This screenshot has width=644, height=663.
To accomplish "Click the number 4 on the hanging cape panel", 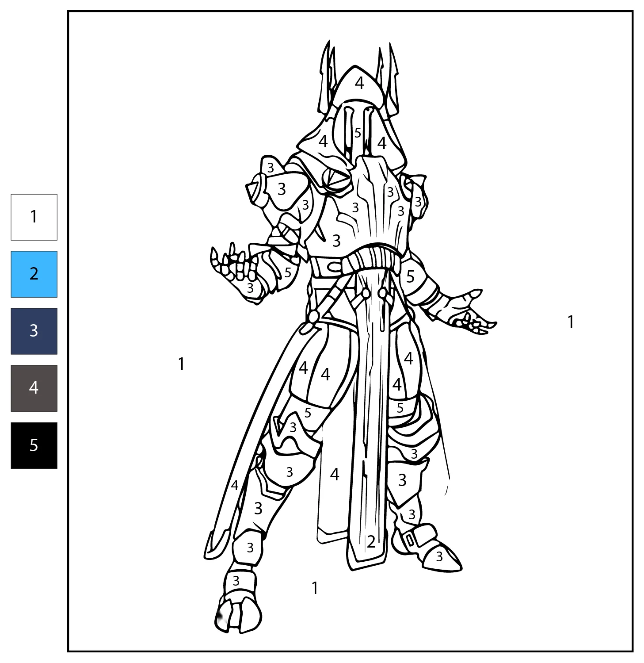I will 335,475.
